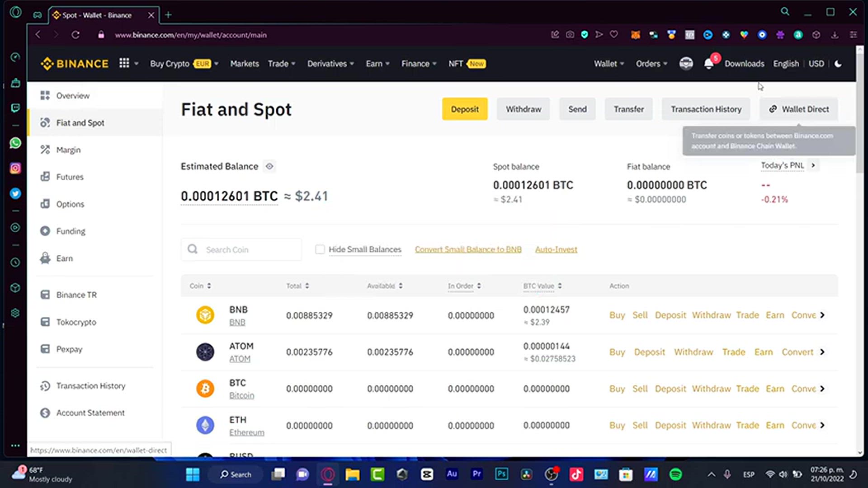This screenshot has height=488, width=868.
Task: Open File Explorer from the taskbar
Action: [x=352, y=474]
